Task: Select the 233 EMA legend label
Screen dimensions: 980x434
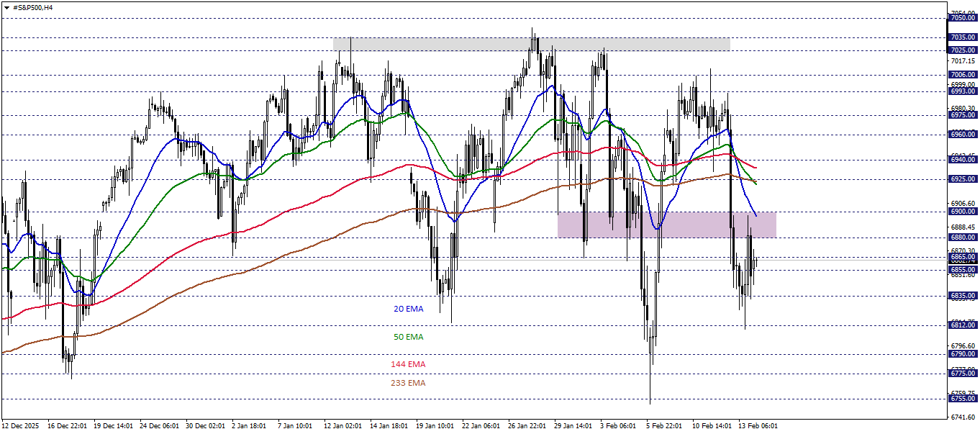Action: [x=408, y=384]
